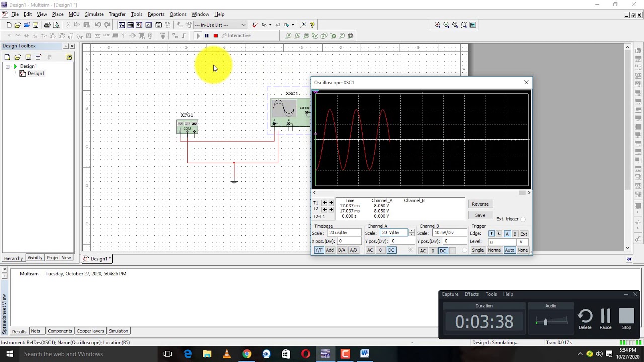Click the Reverse button on the oscilloscope
The height and width of the screenshot is (362, 644).
point(480,204)
